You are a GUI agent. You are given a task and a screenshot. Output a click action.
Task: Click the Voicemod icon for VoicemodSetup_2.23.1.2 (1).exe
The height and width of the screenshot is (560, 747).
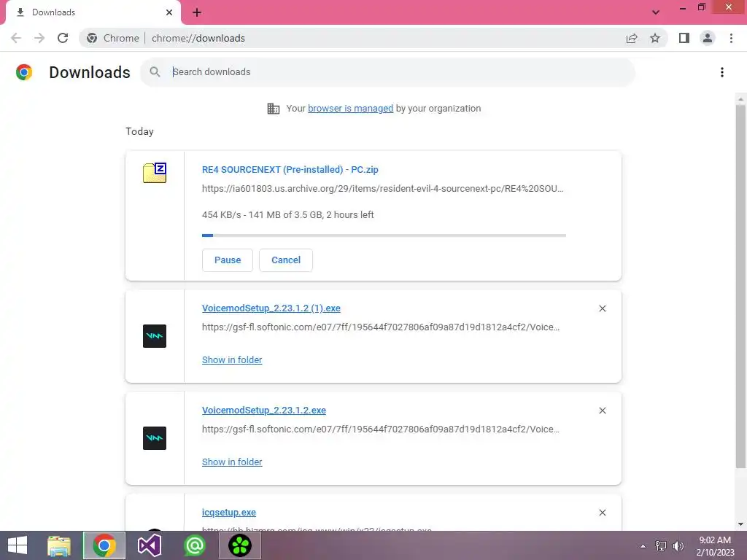point(155,336)
